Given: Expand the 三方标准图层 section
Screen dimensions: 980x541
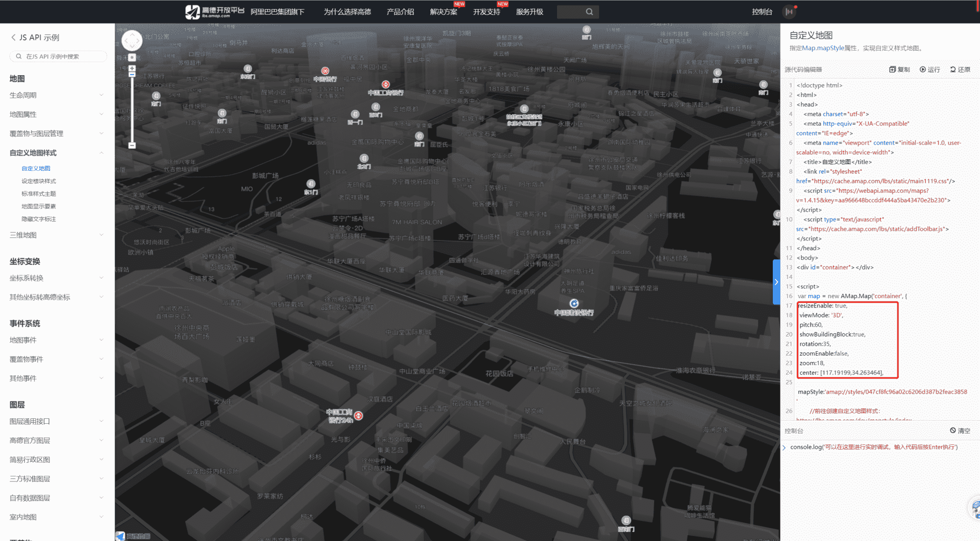Looking at the screenshot, I should 57,479.
